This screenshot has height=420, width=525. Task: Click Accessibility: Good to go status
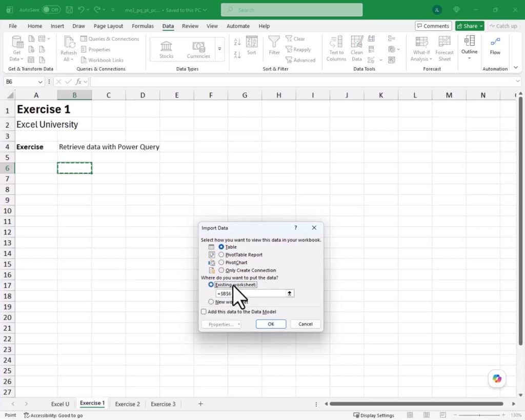(x=53, y=415)
